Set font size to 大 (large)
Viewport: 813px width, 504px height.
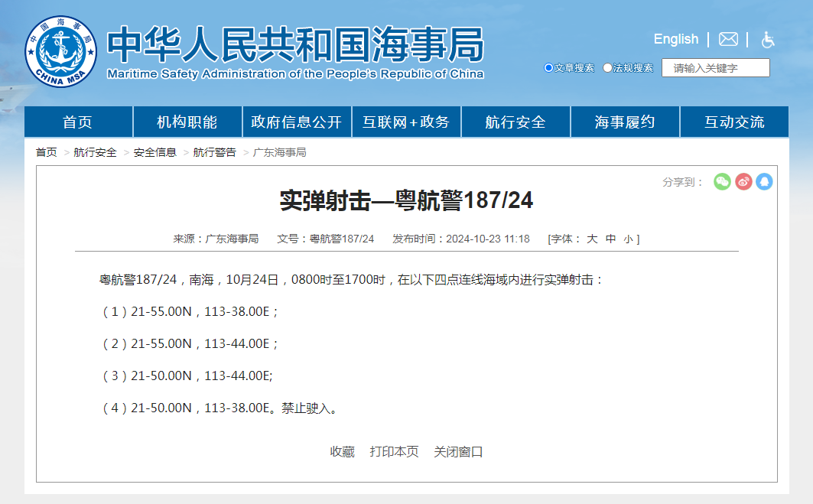592,239
